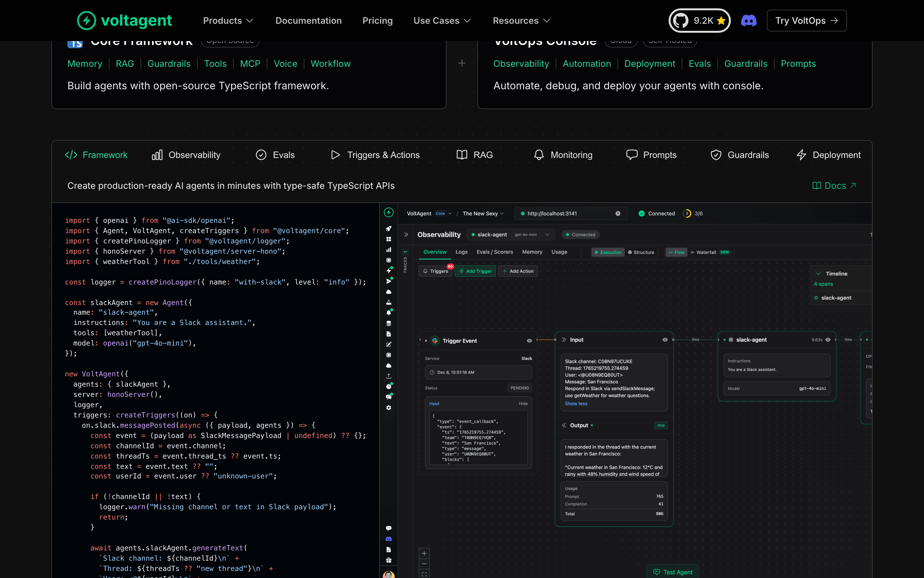Collapse the Timeline panel chevron
Screen dimensions: 924x578
click(x=818, y=274)
